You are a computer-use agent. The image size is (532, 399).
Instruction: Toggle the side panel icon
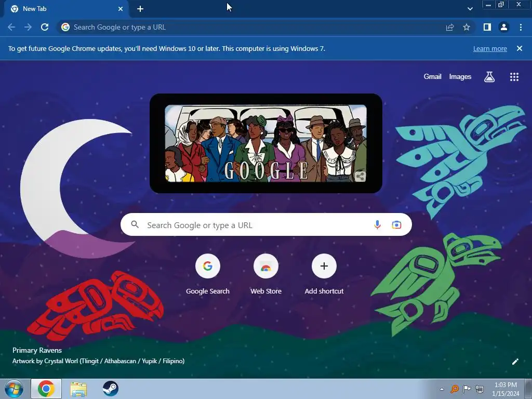pyautogui.click(x=487, y=27)
